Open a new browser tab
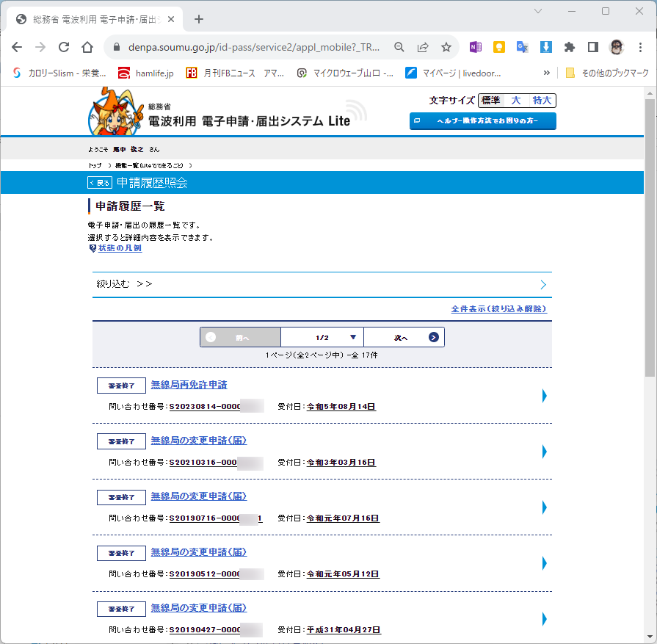 [199, 19]
